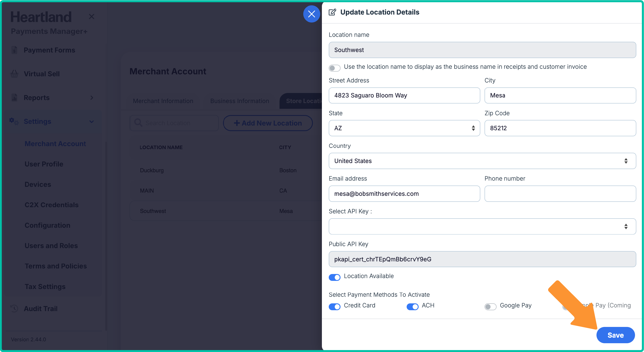Open C2X Credentials settings

(x=52, y=205)
